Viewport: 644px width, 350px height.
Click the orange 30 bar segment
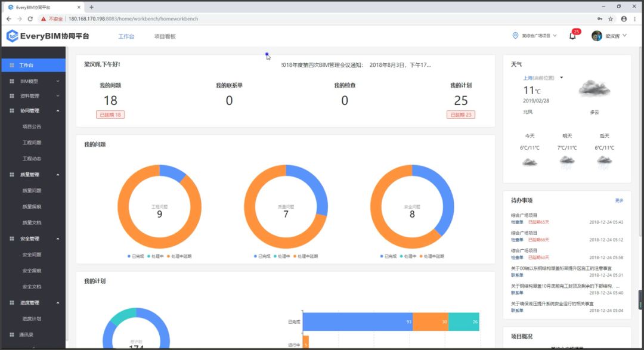click(431, 321)
